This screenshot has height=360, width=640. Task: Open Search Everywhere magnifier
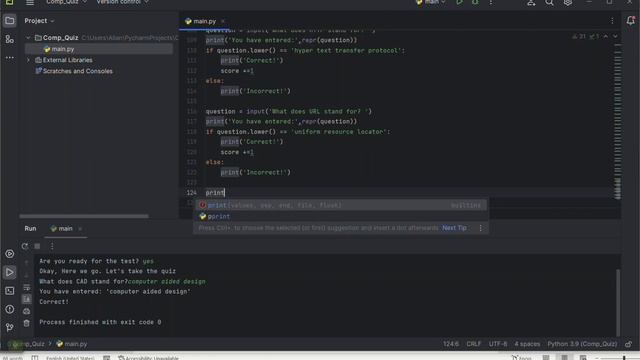[x=549, y=2]
